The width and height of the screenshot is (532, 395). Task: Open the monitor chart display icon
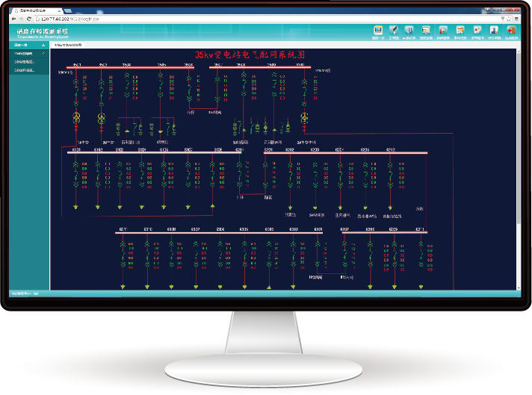point(426,31)
